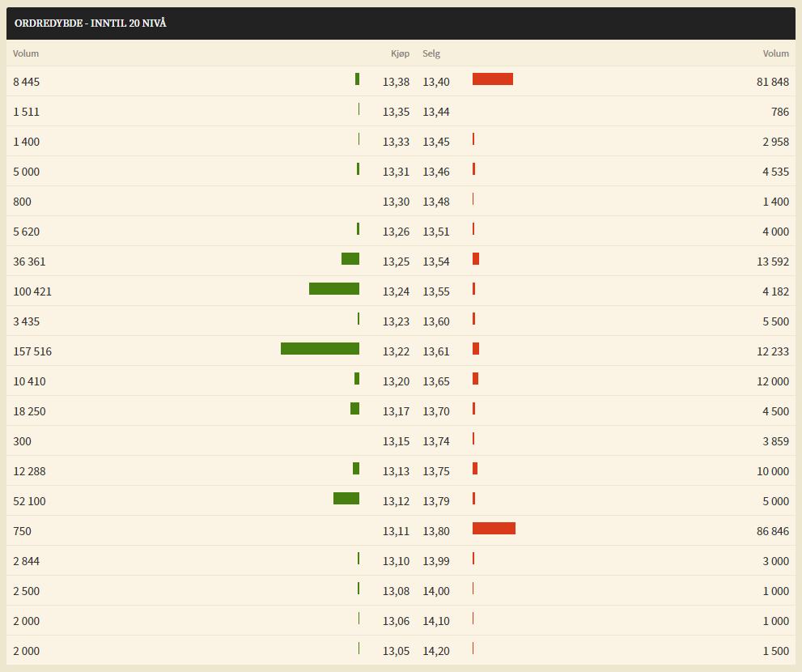Click green bar next to 13,24

334,289
